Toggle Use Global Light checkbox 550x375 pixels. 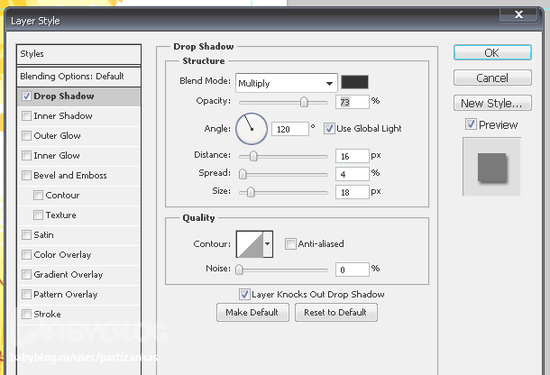click(329, 128)
